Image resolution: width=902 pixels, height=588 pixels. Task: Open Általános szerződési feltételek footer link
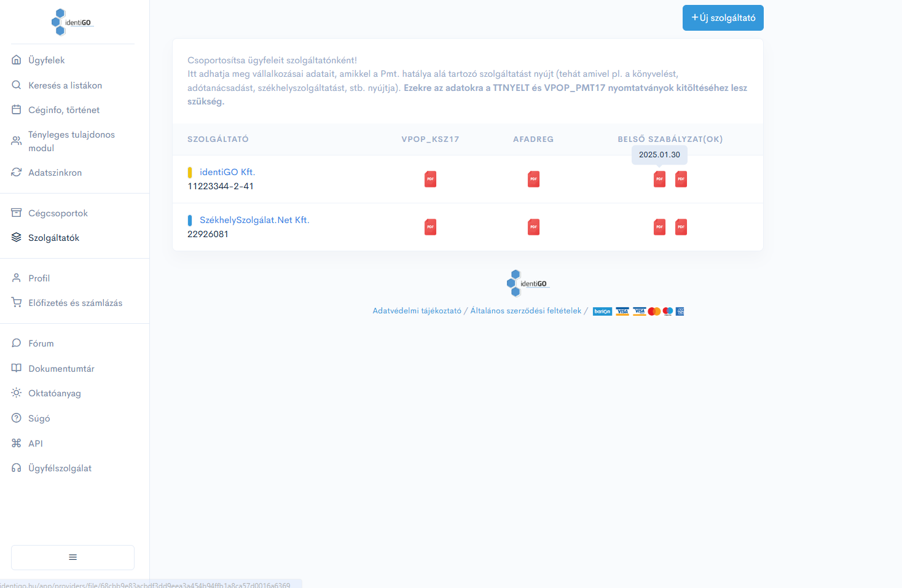525,311
